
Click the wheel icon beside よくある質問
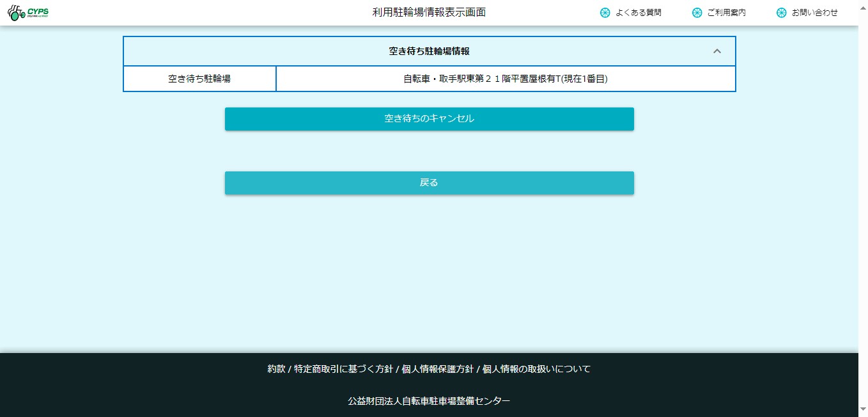pos(605,13)
